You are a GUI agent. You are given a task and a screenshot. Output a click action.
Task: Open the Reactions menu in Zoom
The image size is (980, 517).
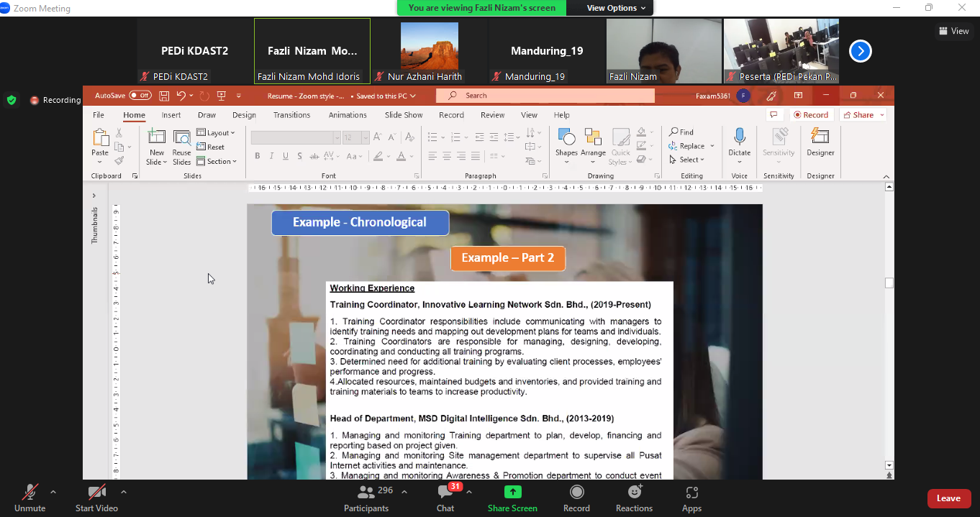634,493
